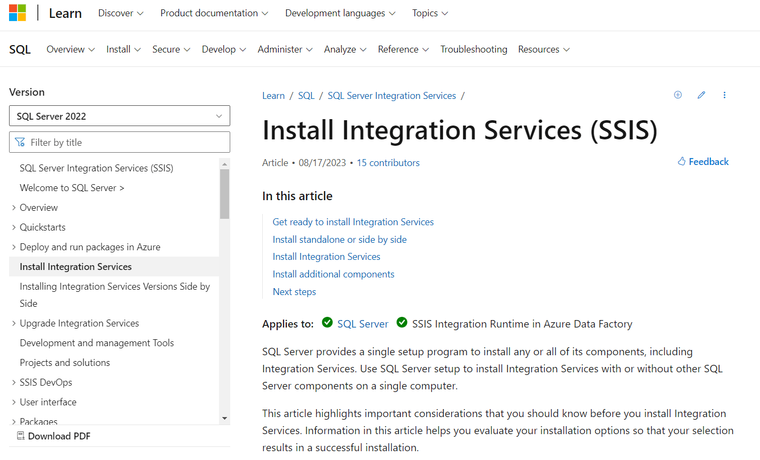Open the Discover dropdown menu

[121, 13]
